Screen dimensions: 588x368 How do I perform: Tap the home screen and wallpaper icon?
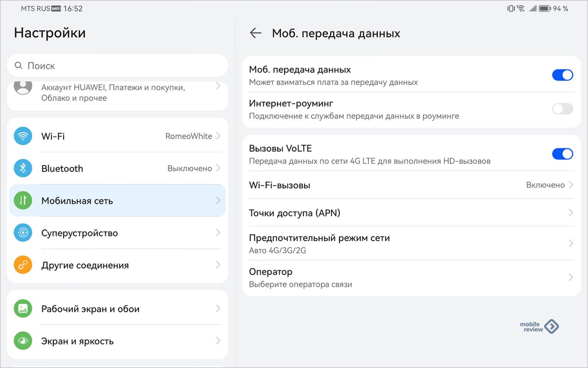23,309
